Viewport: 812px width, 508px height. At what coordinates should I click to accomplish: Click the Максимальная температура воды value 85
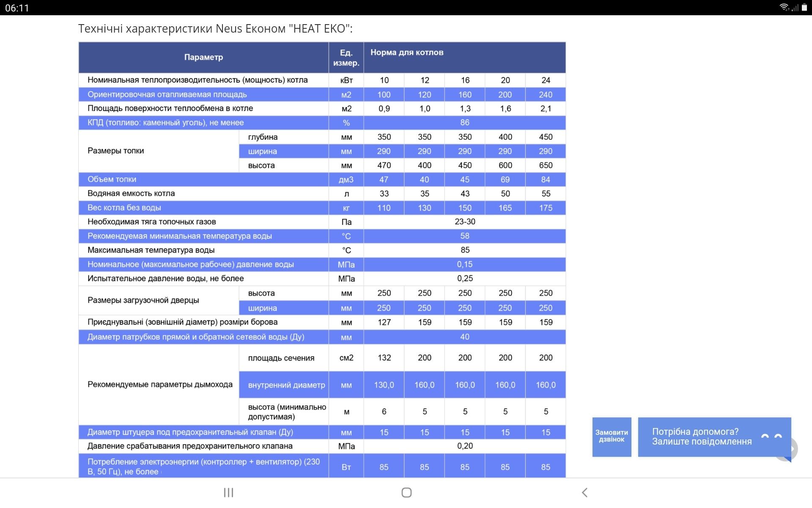pos(465,250)
